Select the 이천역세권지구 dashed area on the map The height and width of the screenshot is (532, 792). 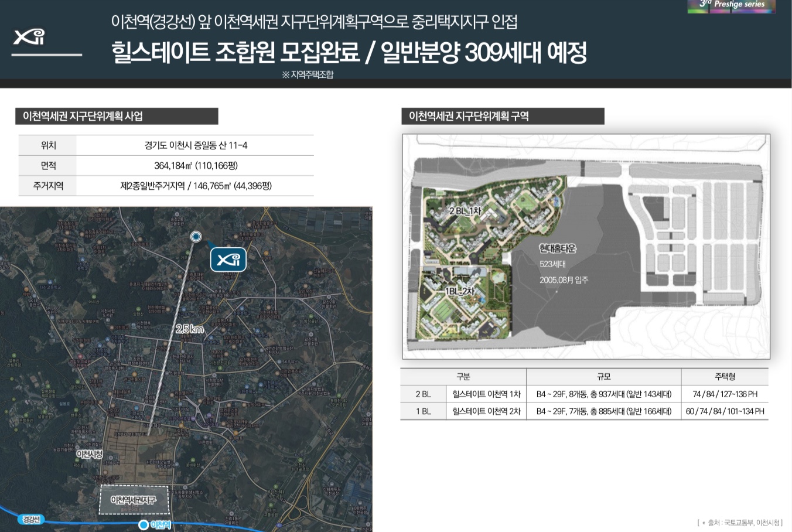coord(134,500)
